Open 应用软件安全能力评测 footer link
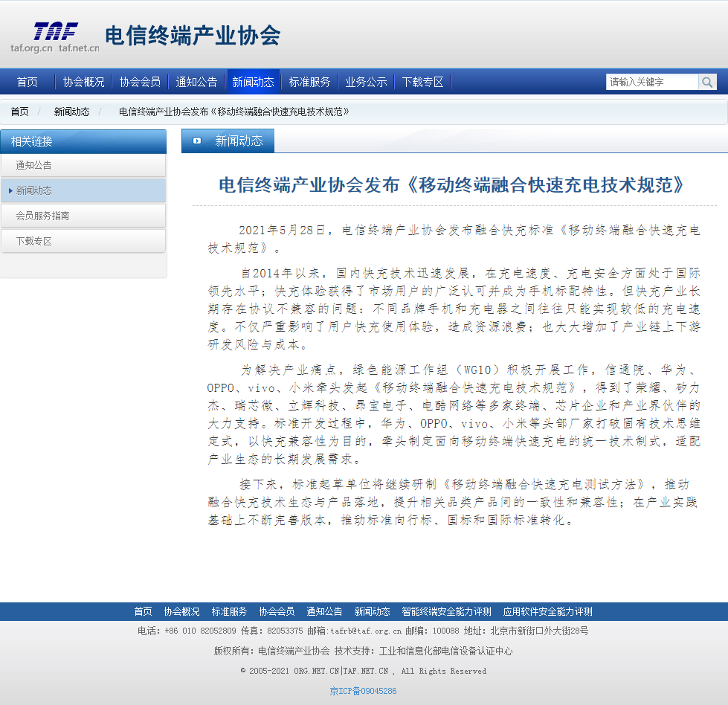 [547, 611]
